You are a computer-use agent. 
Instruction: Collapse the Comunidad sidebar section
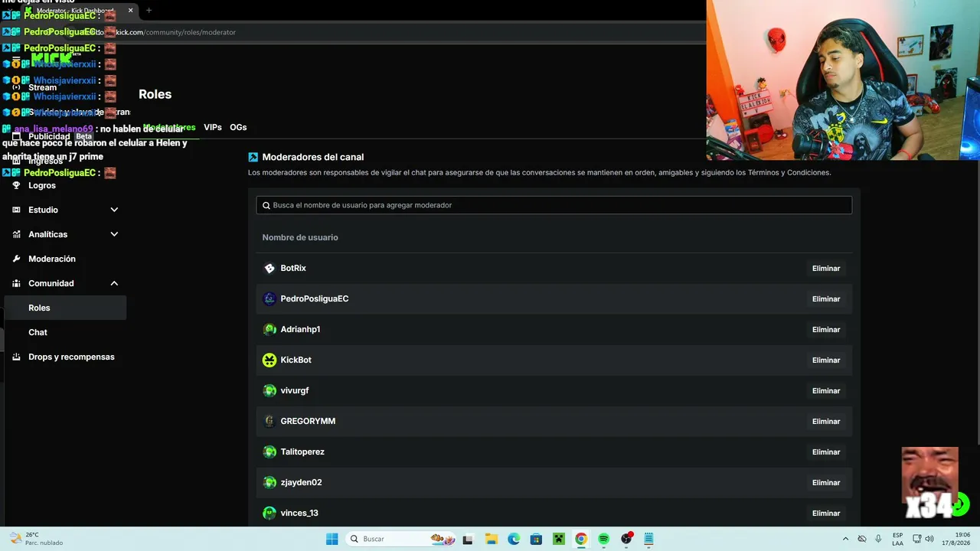pos(114,283)
